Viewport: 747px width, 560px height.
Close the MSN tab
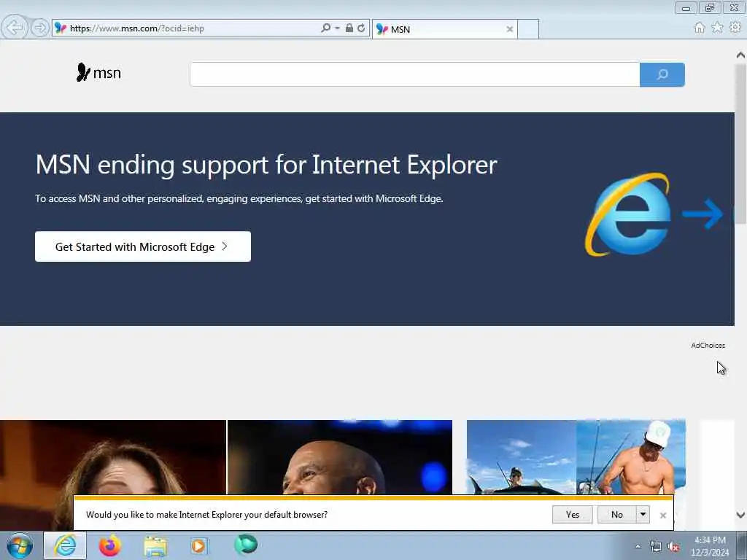509,29
